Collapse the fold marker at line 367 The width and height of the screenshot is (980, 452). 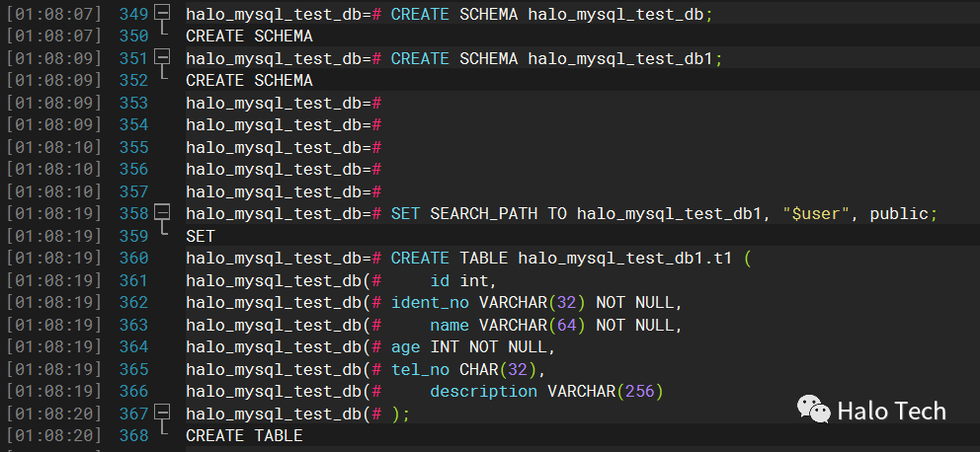162,414
